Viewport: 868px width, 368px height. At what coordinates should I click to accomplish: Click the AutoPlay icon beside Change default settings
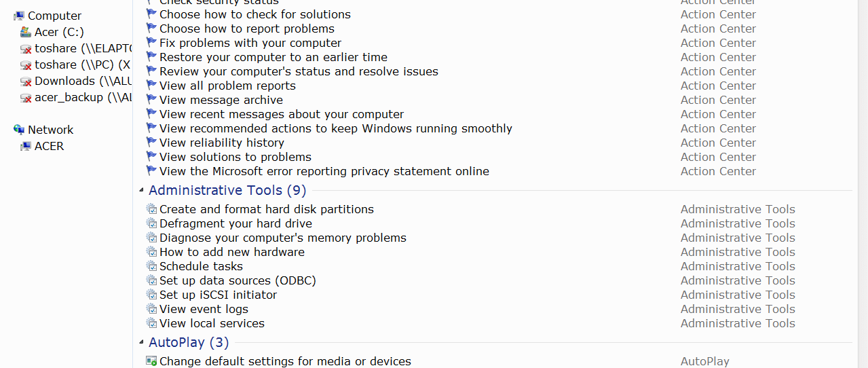151,361
